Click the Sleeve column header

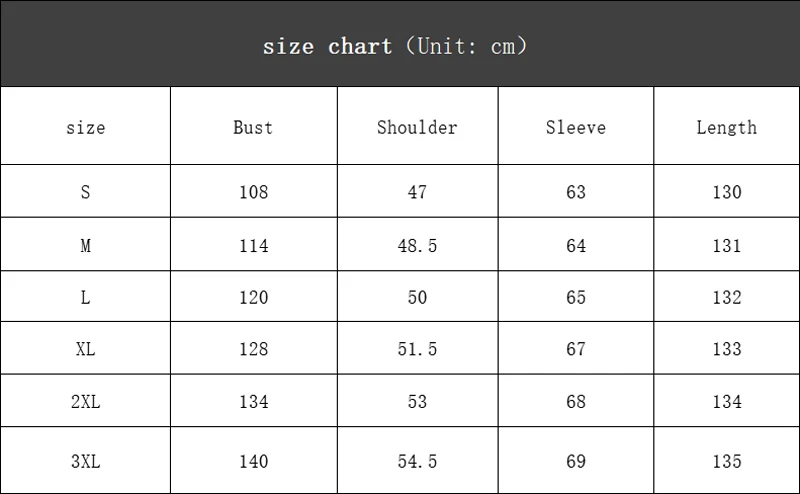[x=576, y=127]
